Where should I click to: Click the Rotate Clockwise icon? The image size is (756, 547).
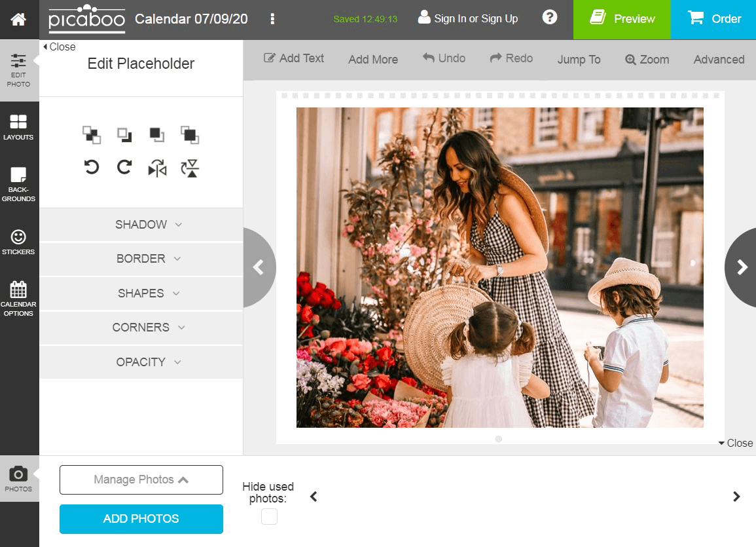click(x=124, y=167)
